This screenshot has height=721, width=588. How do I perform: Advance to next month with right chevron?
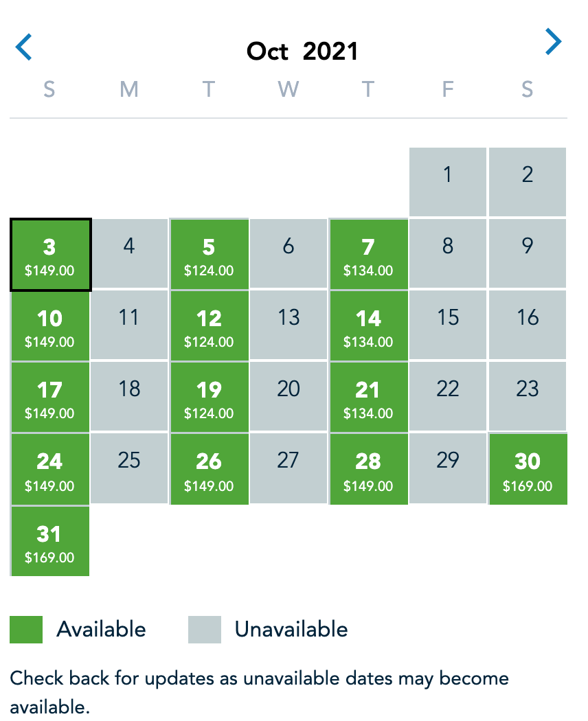pos(554,42)
